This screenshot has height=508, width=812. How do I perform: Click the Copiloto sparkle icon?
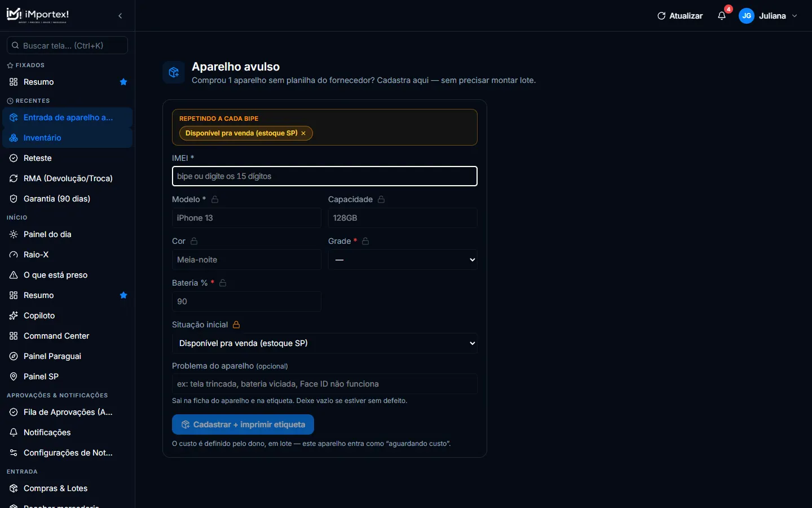click(x=14, y=316)
